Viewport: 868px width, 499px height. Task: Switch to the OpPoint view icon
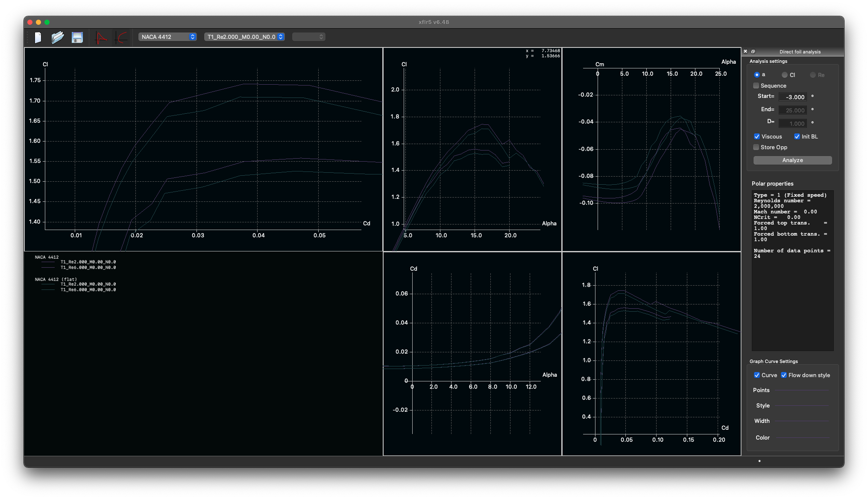click(x=101, y=37)
